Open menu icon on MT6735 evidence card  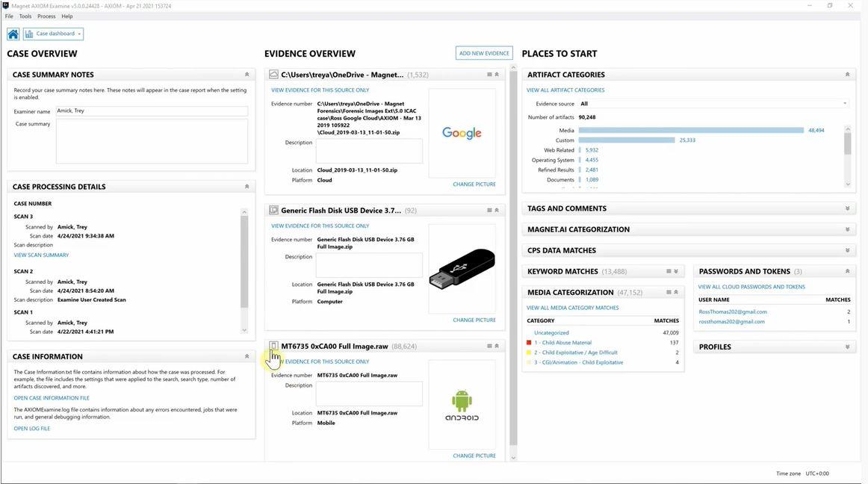[489, 346]
